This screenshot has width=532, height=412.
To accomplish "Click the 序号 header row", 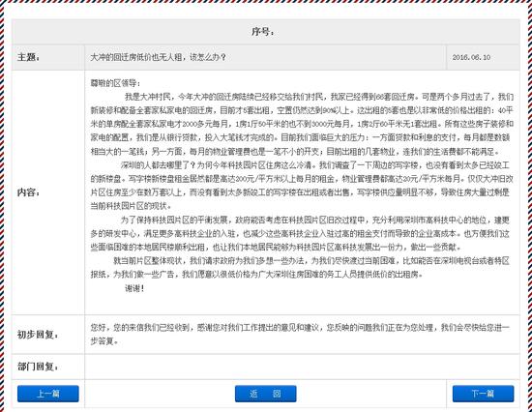I will pyautogui.click(x=265, y=32).
